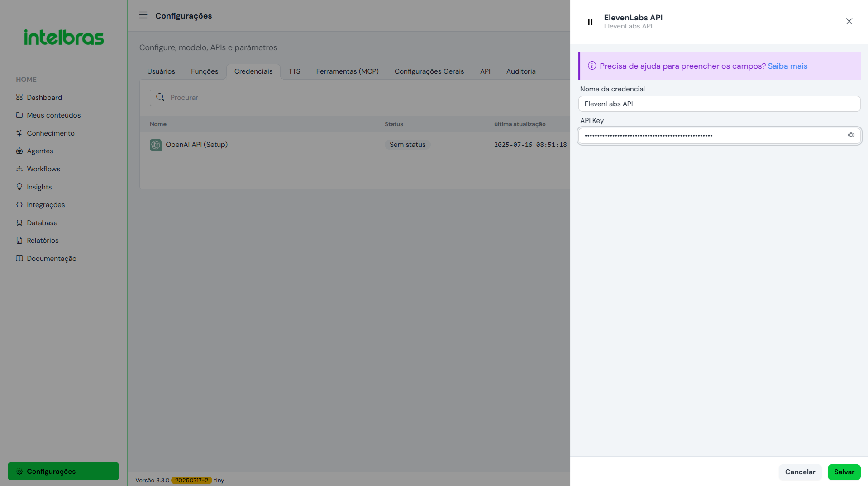The image size is (868, 486).
Task: Click the Dashboard grid icon
Action: click(x=19, y=97)
